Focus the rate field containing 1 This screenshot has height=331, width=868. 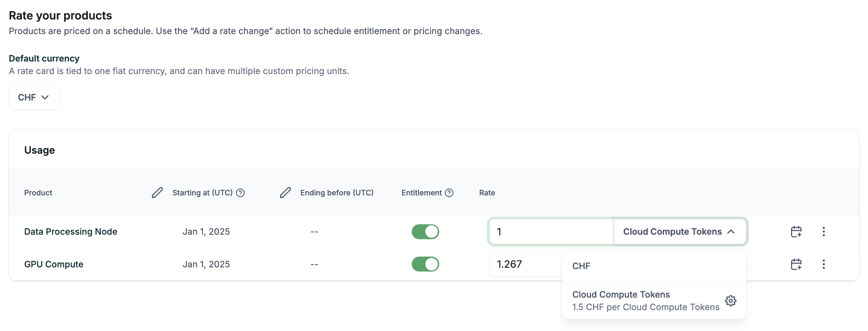(x=550, y=232)
